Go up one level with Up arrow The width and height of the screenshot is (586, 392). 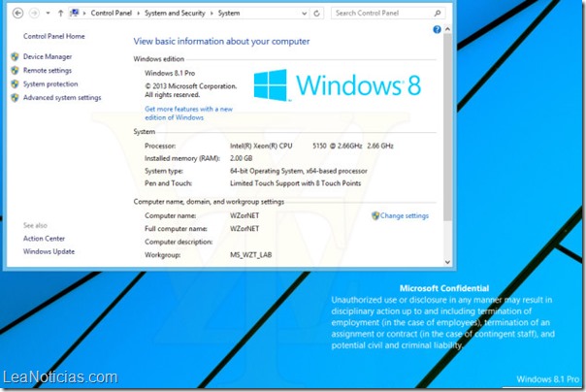pyautogui.click(x=60, y=13)
